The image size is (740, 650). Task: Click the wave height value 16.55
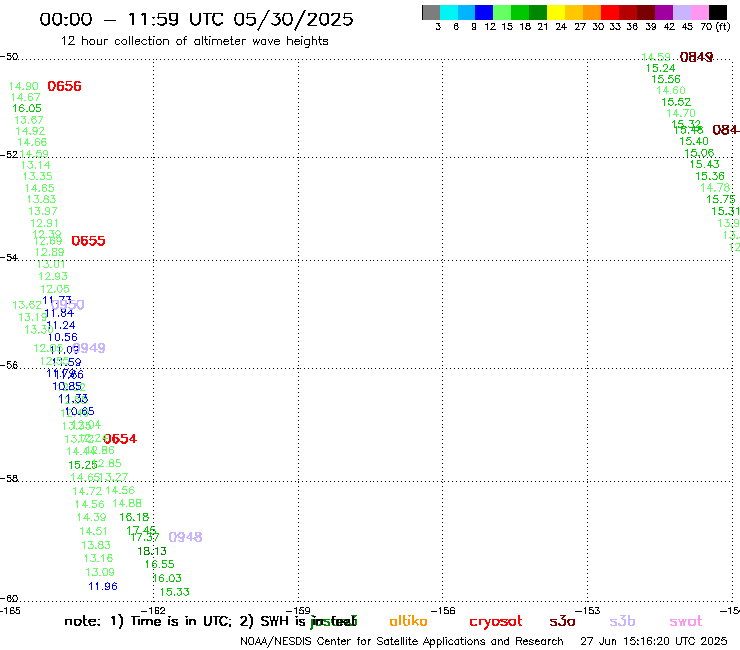point(160,565)
